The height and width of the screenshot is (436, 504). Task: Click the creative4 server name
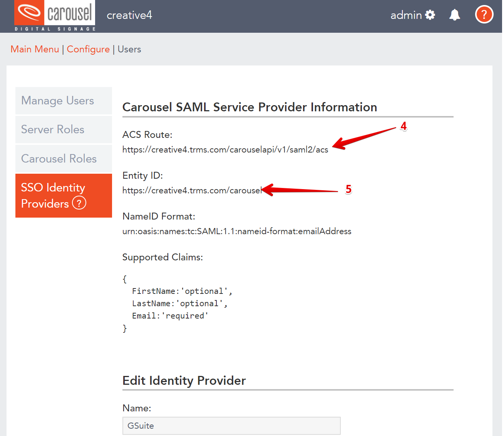pyautogui.click(x=129, y=15)
